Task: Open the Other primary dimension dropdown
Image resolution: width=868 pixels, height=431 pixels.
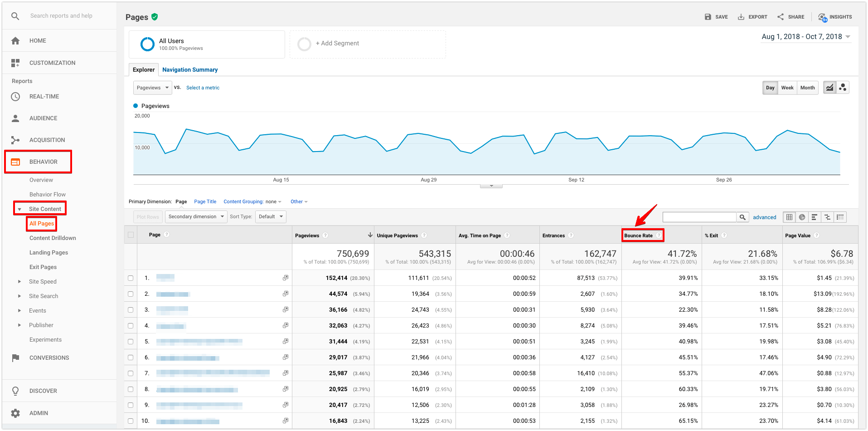Action: point(299,202)
